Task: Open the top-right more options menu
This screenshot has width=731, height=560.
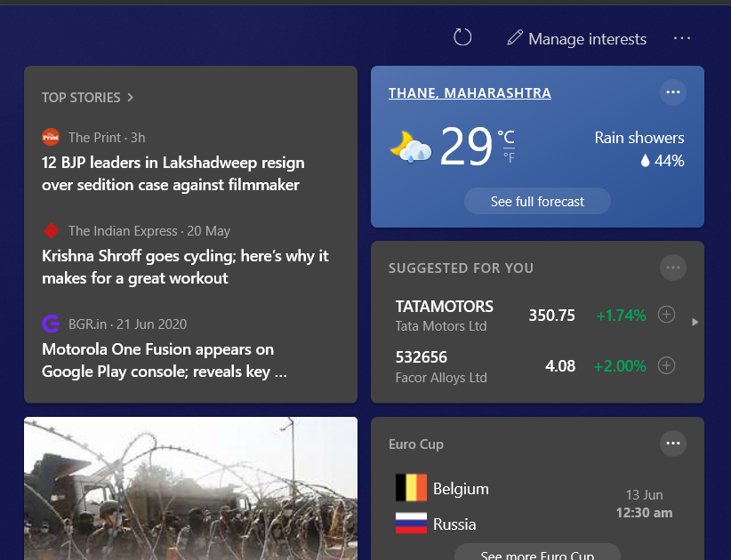Action: [x=682, y=38]
